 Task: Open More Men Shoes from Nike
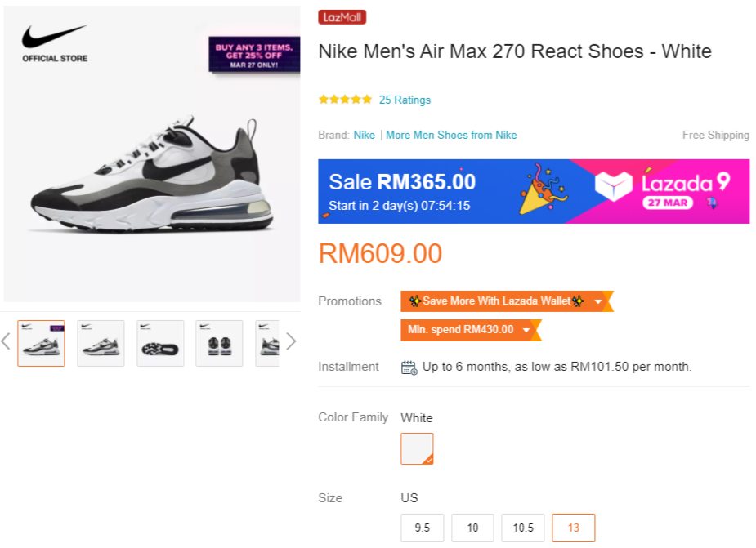451,135
